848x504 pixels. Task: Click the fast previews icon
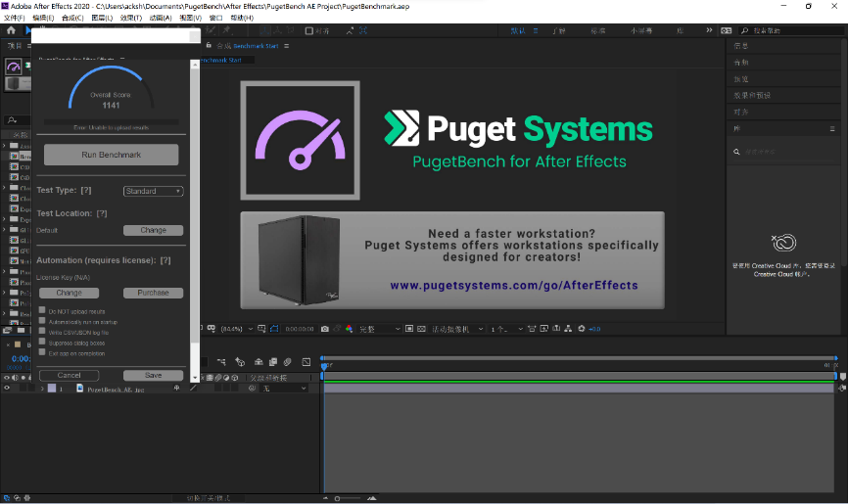coord(543,329)
